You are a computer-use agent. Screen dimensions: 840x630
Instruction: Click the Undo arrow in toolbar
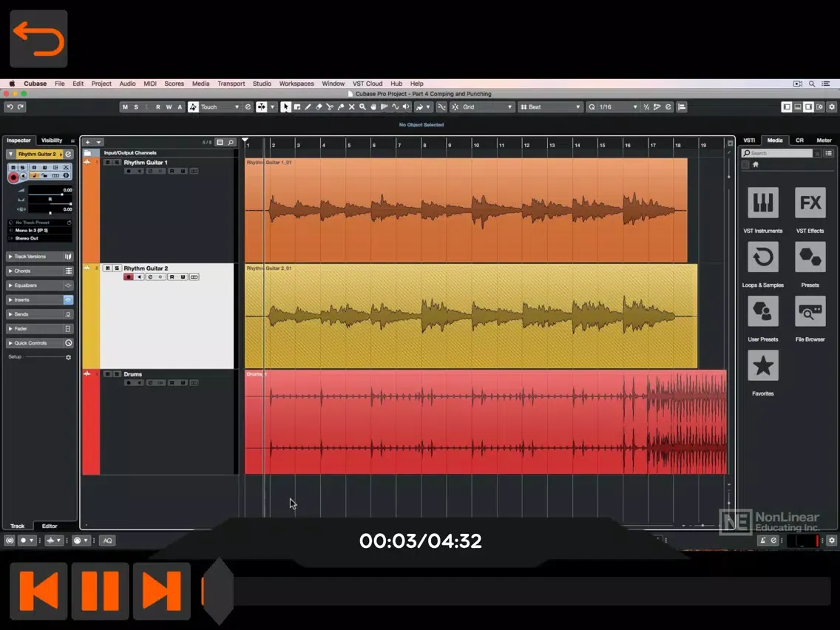[x=10, y=107]
